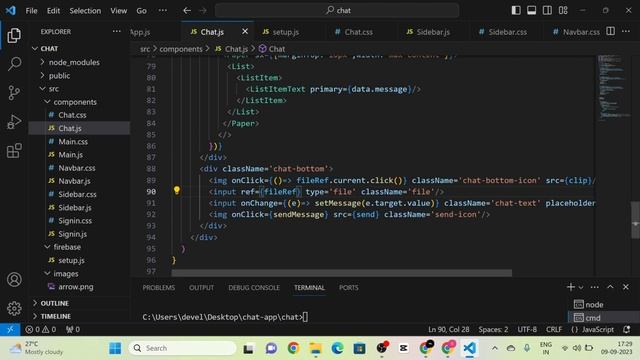Go back with the navigation arrow
This screenshot has height=360, width=640.
click(187, 11)
